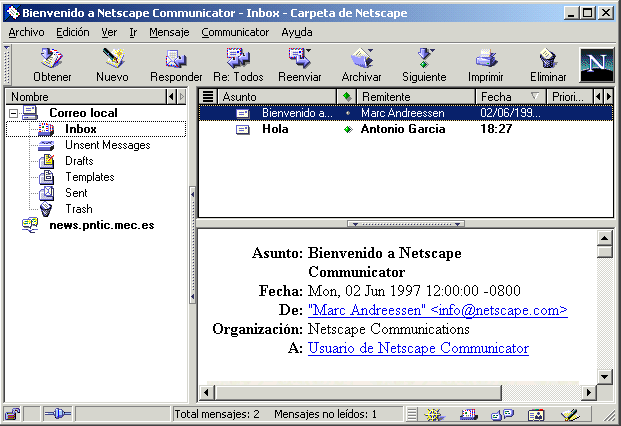Viewport: 621px width, 426px height.
Task: Click the Nombre column header
Action: pyautogui.click(x=86, y=96)
